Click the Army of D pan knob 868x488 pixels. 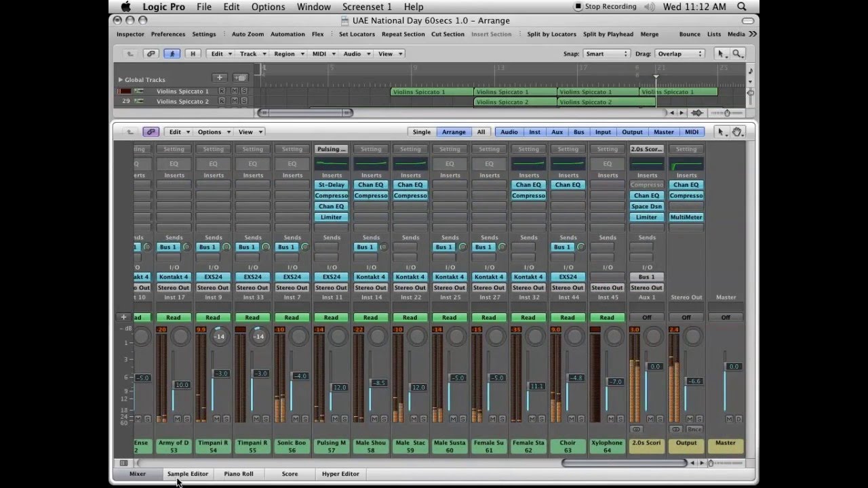[181, 336]
